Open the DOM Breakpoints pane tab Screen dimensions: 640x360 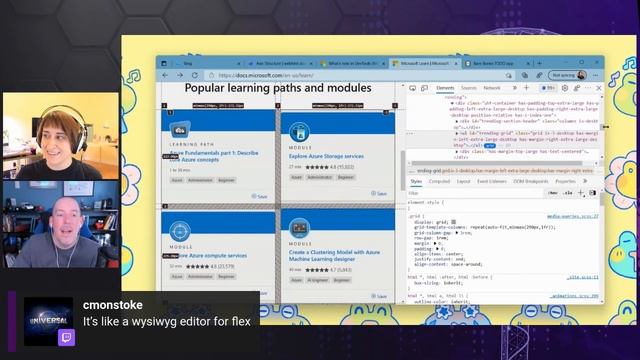pyautogui.click(x=531, y=181)
